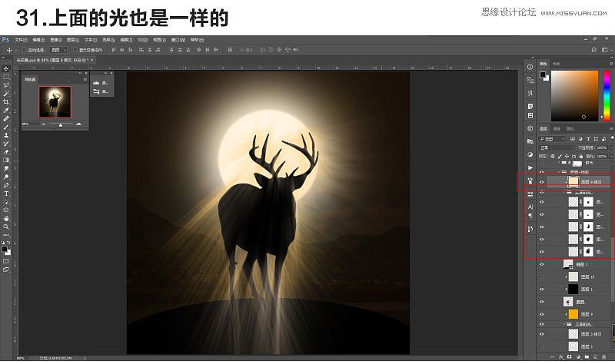Screen dimensions: 615x364
Task: Open the layer fill dropdown arrow
Action: point(611,156)
